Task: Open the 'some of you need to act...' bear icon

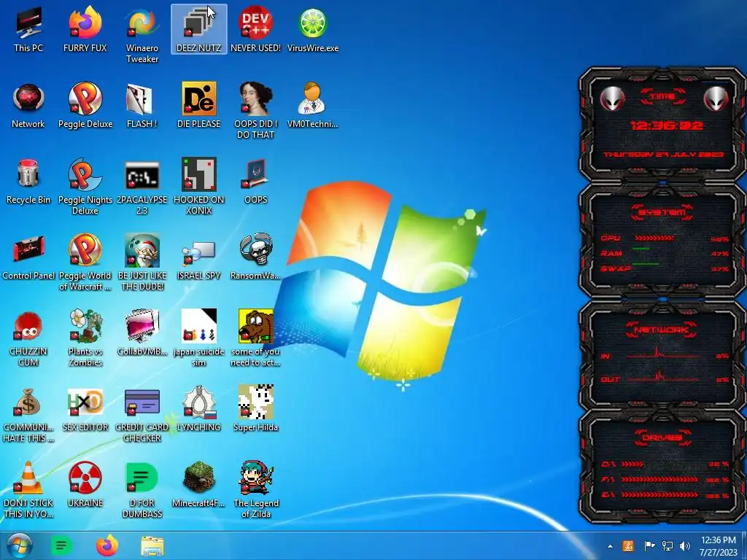Action: point(256,338)
